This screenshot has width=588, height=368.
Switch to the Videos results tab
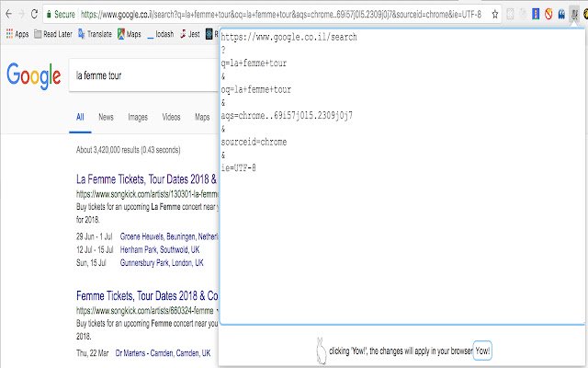click(x=171, y=117)
